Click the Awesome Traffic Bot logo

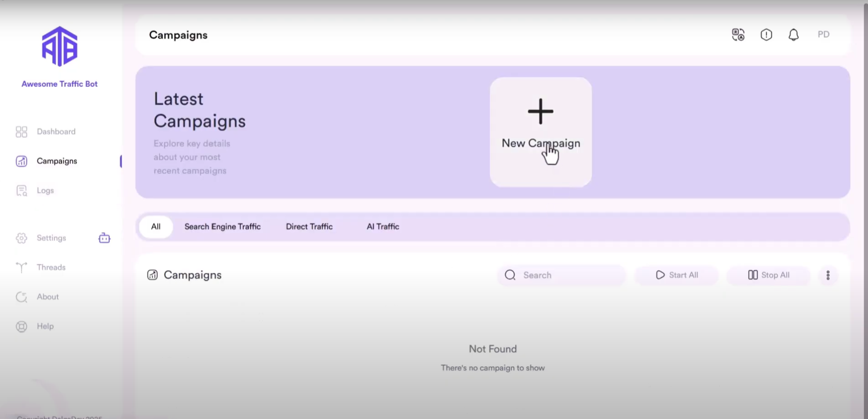click(x=60, y=46)
